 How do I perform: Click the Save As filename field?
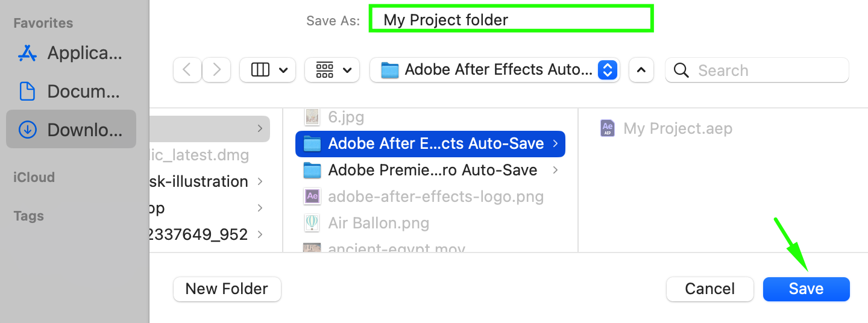(511, 19)
